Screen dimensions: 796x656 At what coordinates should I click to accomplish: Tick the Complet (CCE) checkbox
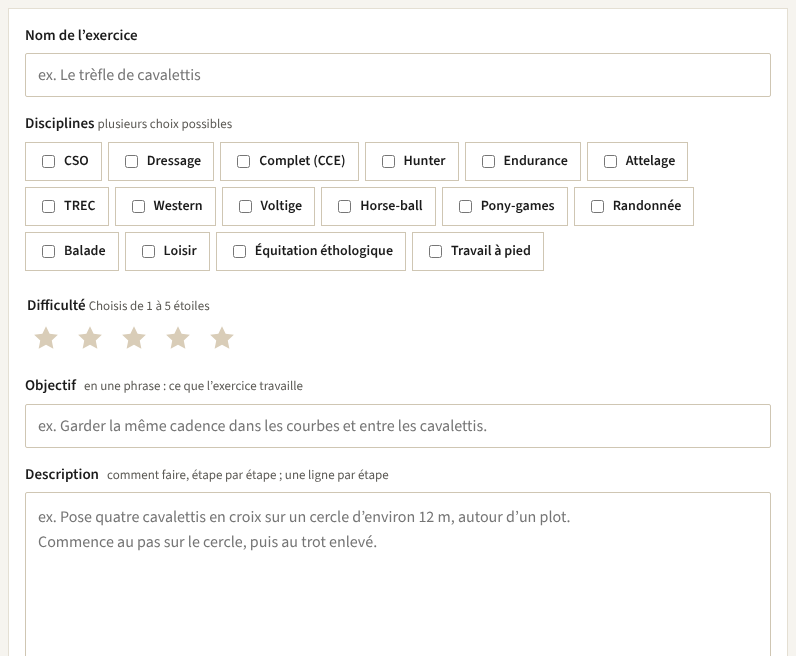point(244,161)
